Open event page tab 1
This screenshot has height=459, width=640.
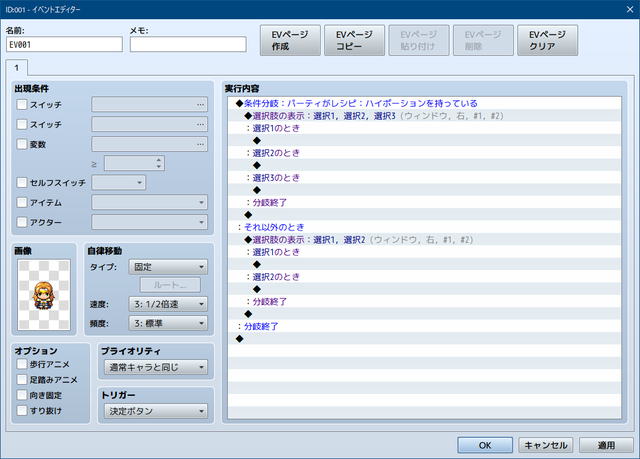coord(17,68)
